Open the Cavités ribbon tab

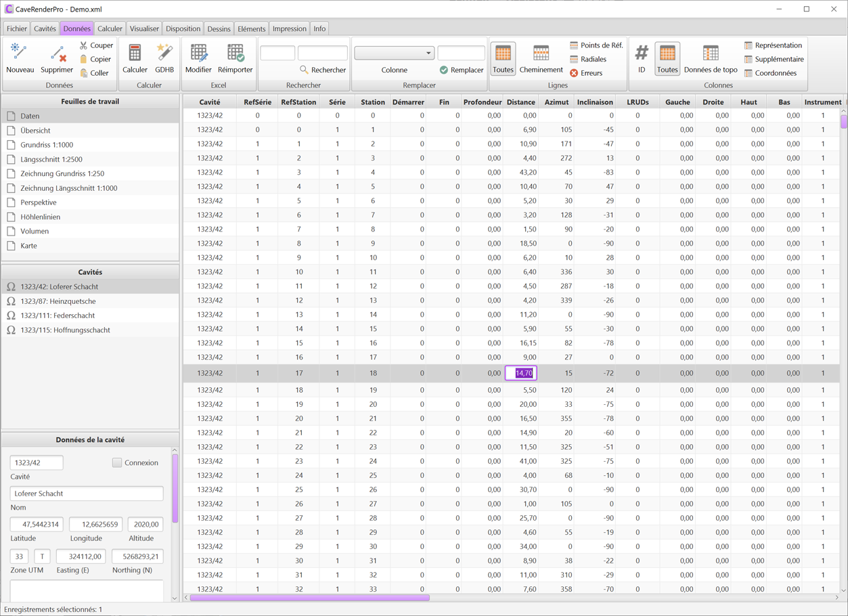tap(45, 28)
